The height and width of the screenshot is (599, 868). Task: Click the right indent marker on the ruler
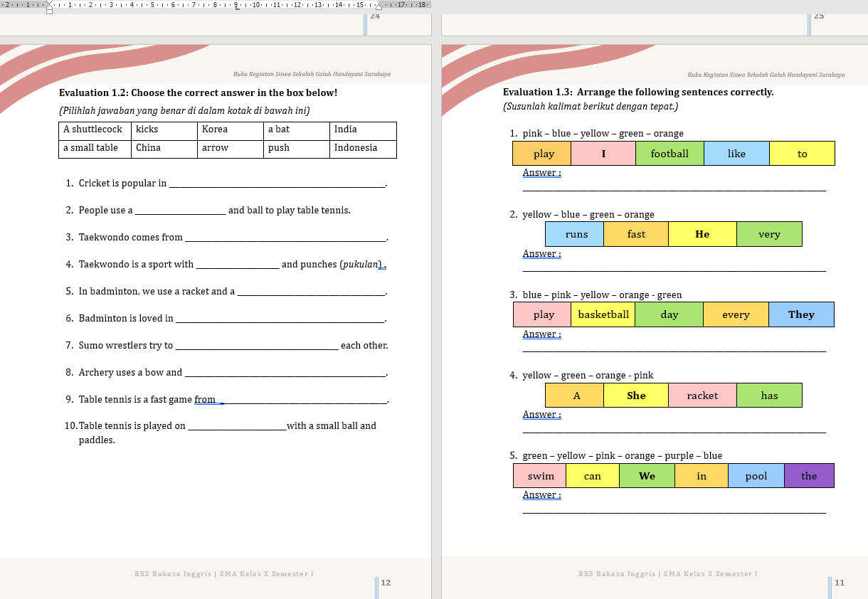(379, 7)
